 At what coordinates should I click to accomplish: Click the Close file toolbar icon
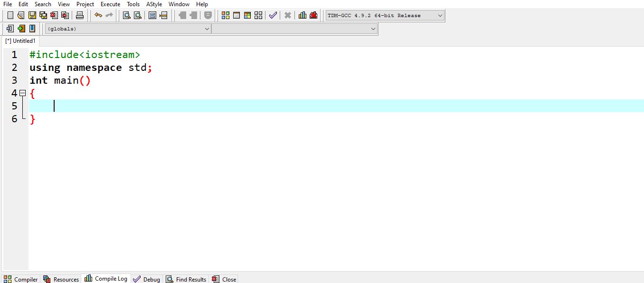tap(54, 15)
